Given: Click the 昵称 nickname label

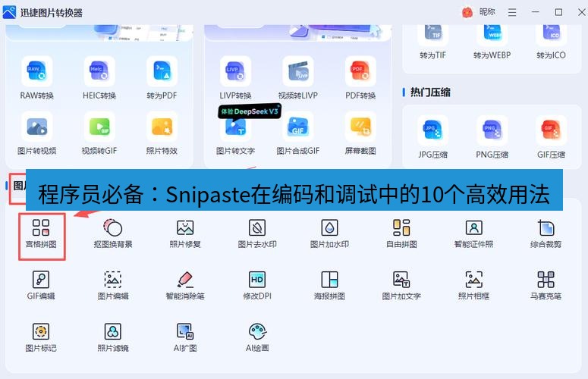Looking at the screenshot, I should click(487, 12).
